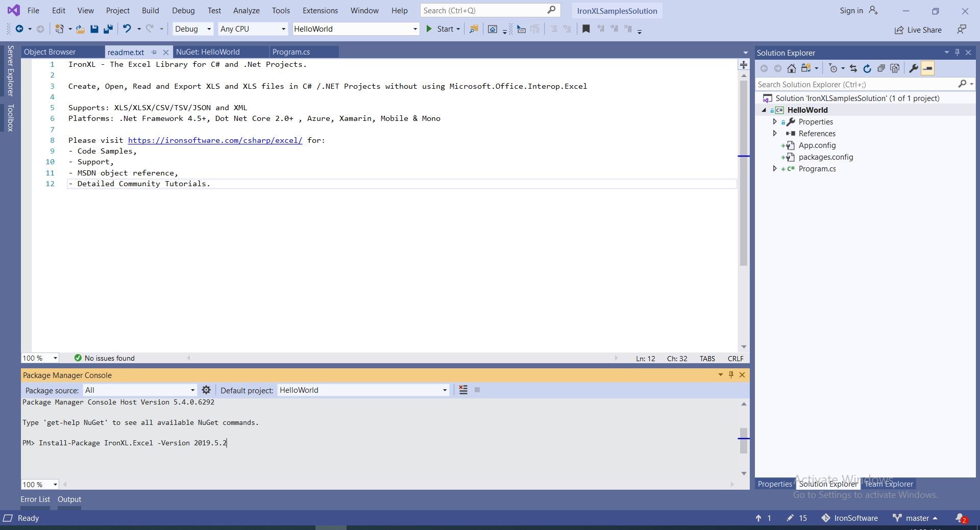Screen dimensions: 980x530
Task: Switch views icon in Solution Explorer toolbar
Action: click(806, 68)
